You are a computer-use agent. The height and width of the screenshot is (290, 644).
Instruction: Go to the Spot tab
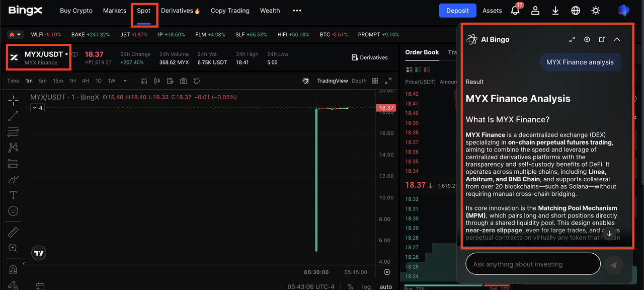click(x=144, y=11)
